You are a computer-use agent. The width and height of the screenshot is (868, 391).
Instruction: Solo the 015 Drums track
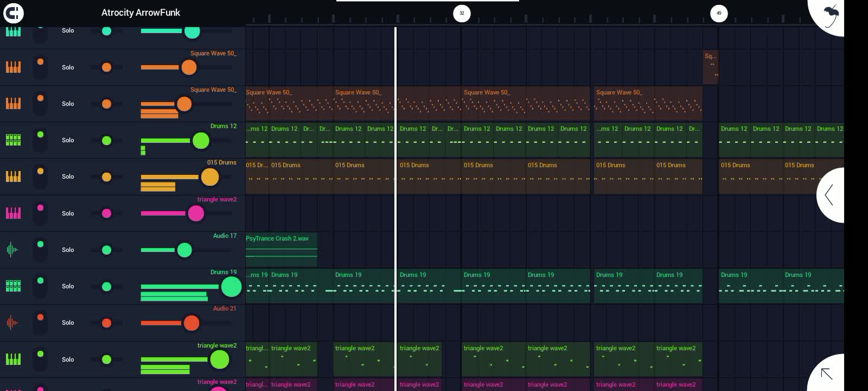pos(68,176)
